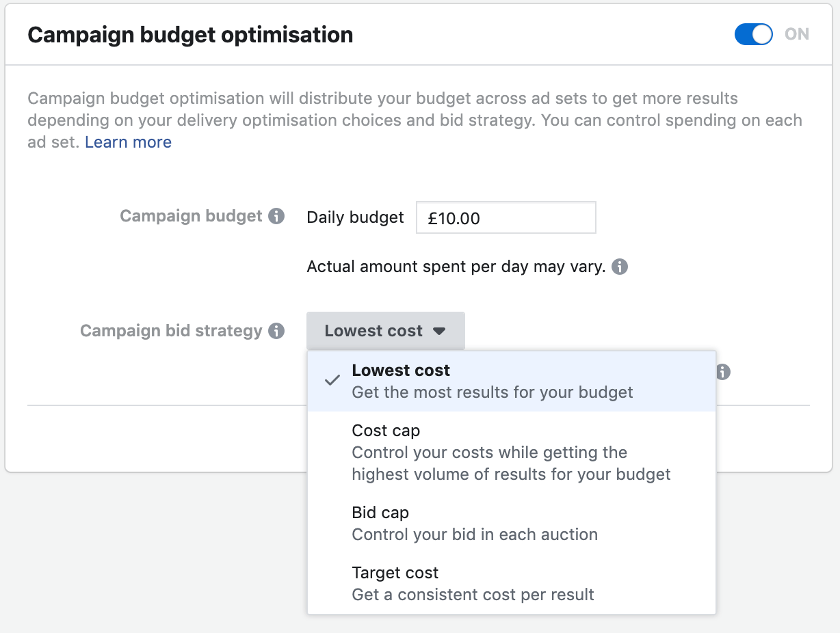The image size is (840, 633).
Task: Click the 'Daily budget' label text
Action: point(356,217)
